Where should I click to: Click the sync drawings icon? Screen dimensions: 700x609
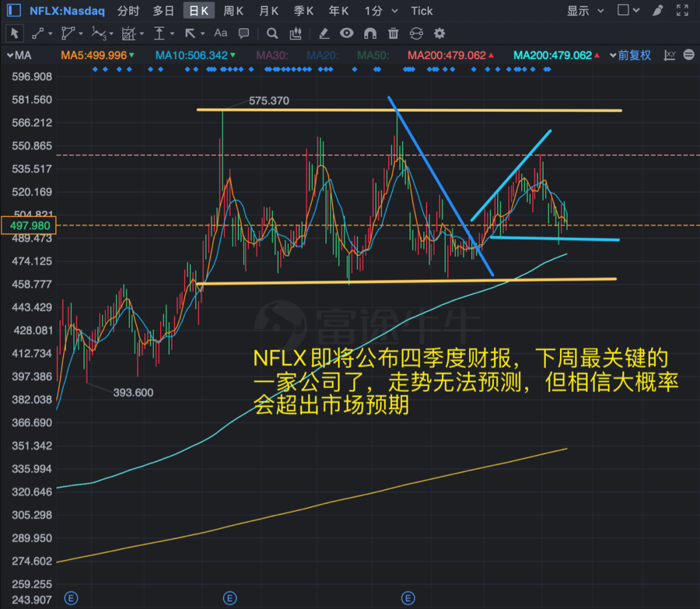(417, 34)
